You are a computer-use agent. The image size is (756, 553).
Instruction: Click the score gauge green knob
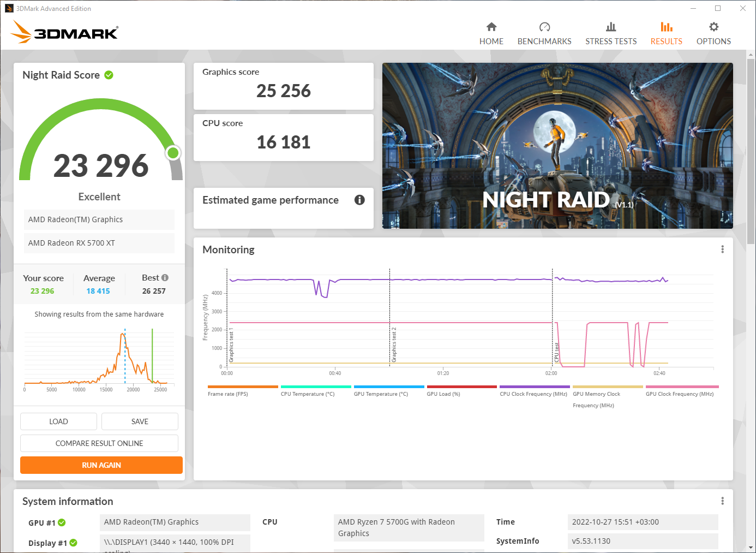click(x=173, y=153)
